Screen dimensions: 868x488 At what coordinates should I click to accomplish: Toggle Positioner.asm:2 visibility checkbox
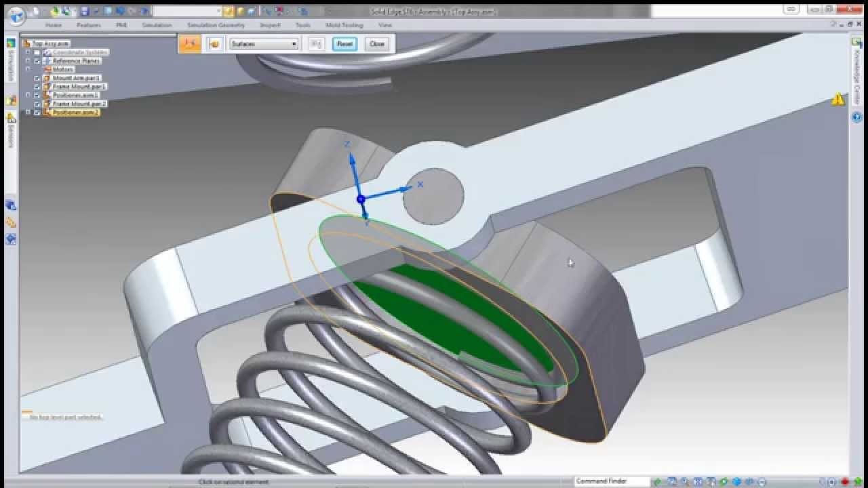pos(37,113)
